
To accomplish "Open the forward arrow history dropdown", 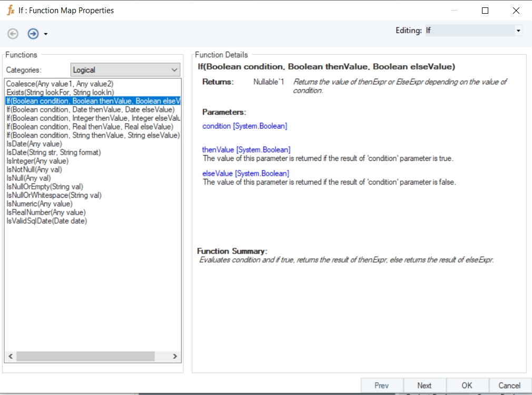I will (46, 34).
